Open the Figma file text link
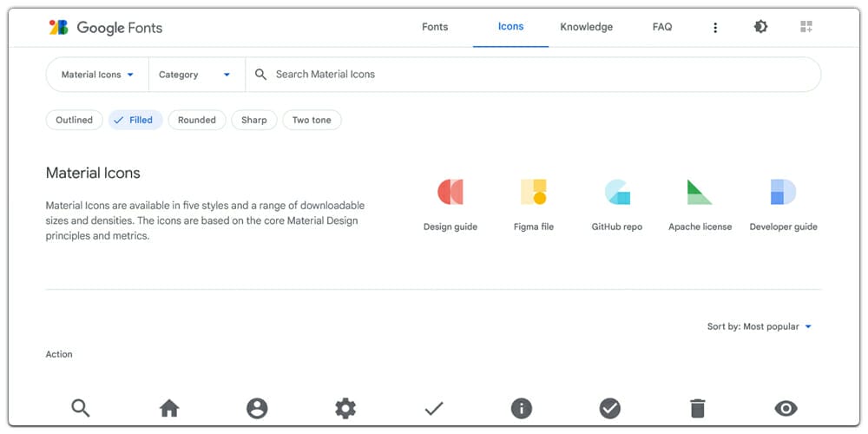Screen dimensions: 868x434 [534, 227]
